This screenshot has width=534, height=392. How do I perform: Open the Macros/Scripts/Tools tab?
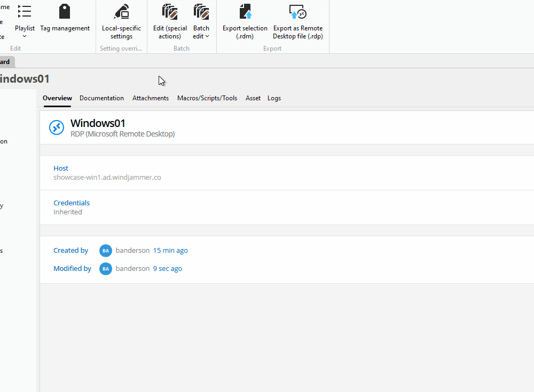(207, 98)
